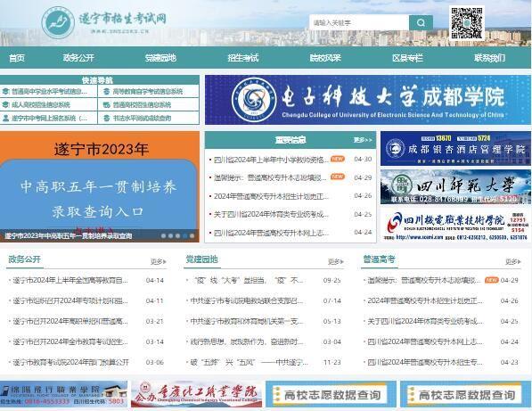
Task: Expand 更多 in the 党建园地 section
Action: pyautogui.click(x=336, y=262)
